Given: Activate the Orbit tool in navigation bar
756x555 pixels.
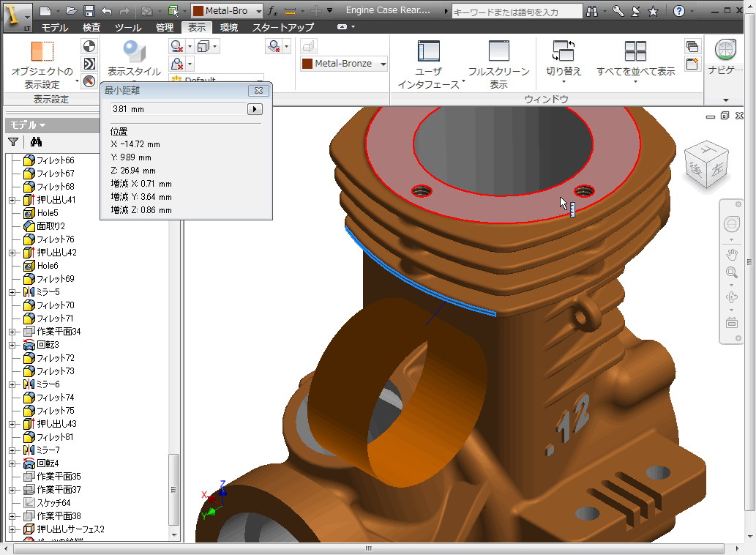Looking at the screenshot, I should point(731,297).
